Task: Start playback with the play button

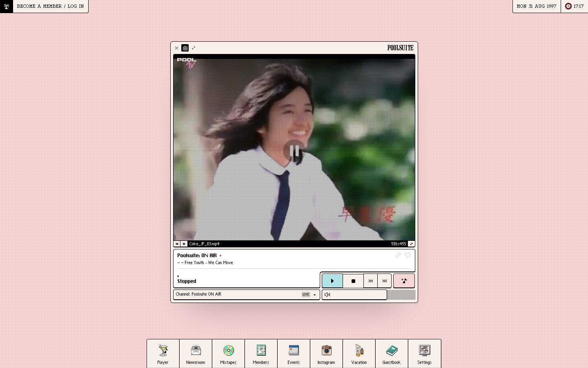Action: tap(332, 281)
